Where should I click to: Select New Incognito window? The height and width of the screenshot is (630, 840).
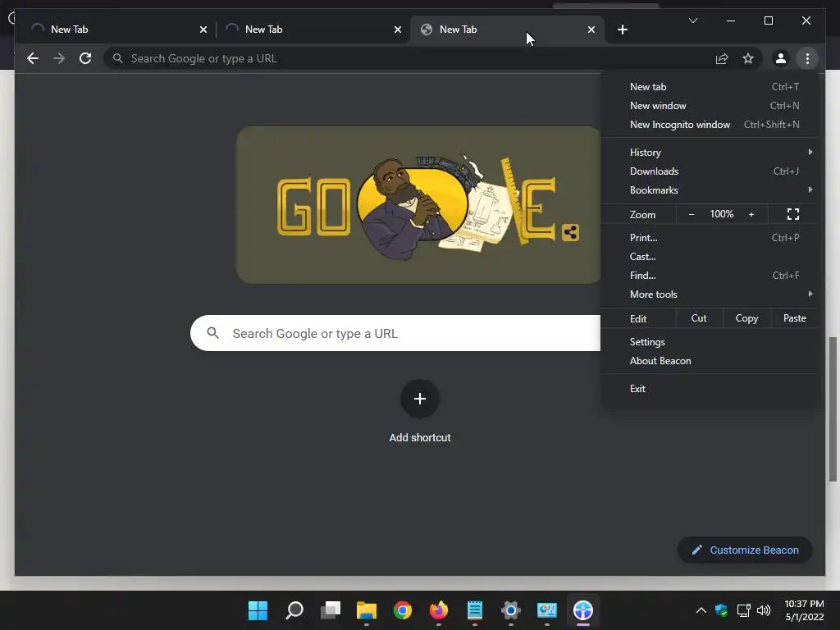[710, 125]
